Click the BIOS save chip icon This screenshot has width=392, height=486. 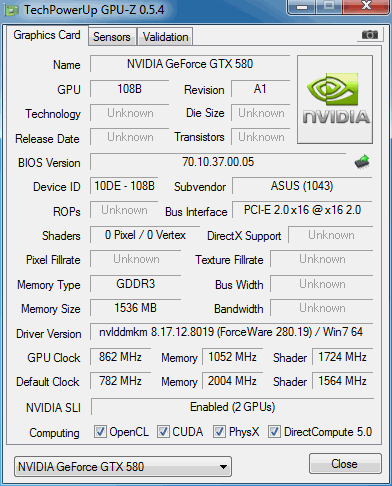362,162
